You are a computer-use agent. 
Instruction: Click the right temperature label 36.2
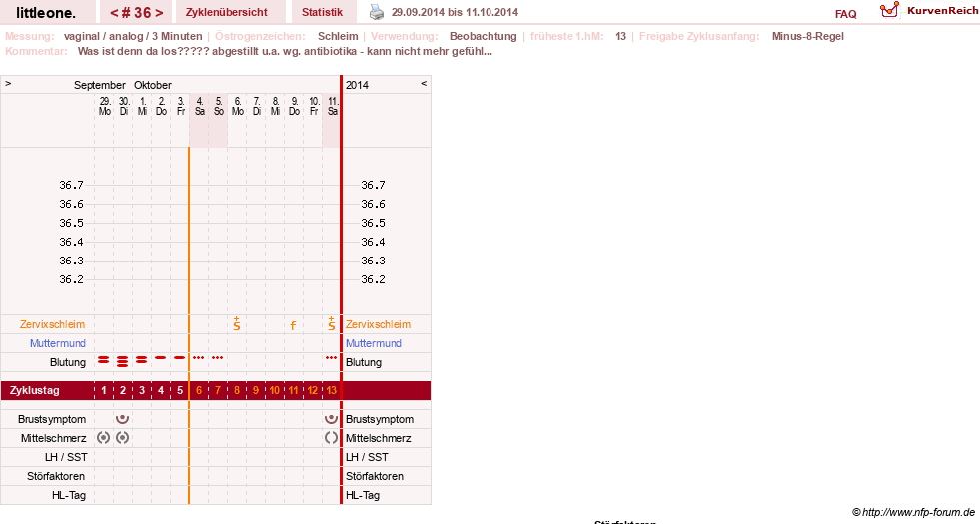tap(373, 279)
